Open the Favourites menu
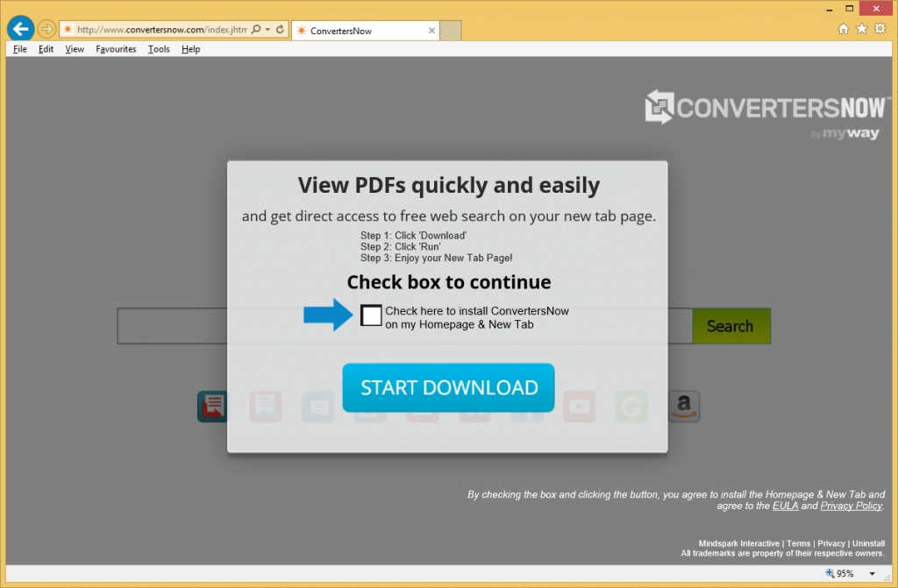Screen dimensions: 898x588 click(x=116, y=49)
